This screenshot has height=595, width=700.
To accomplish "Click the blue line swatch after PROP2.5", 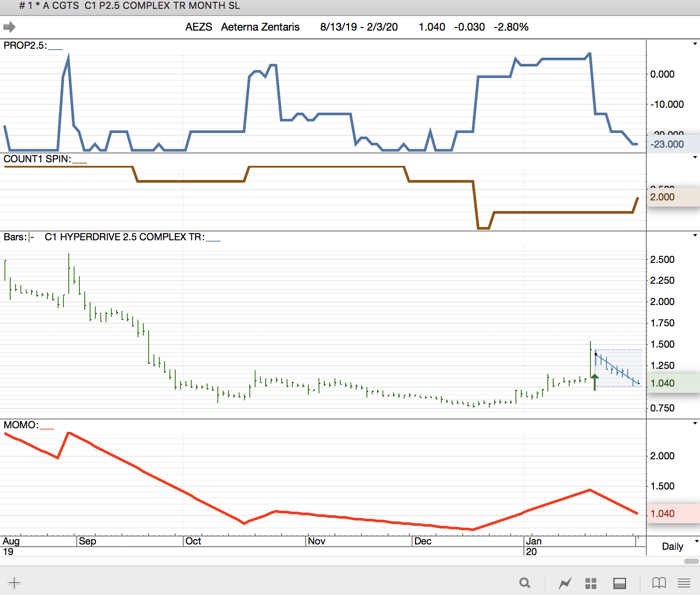I will coord(55,49).
